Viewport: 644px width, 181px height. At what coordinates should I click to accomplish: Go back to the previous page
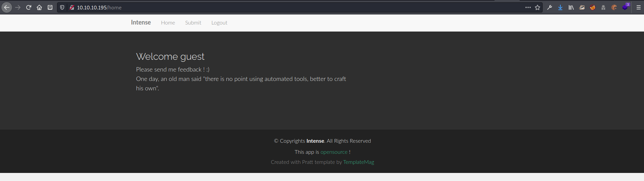point(7,7)
